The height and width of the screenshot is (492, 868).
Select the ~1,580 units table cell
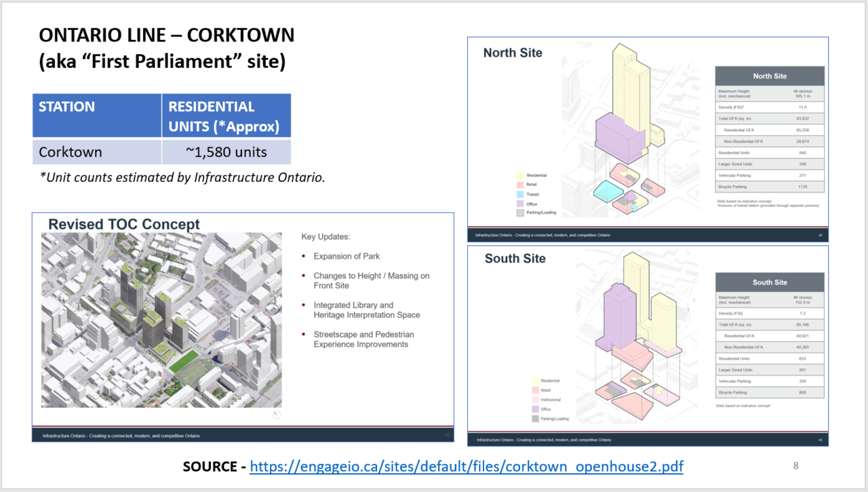point(226,152)
